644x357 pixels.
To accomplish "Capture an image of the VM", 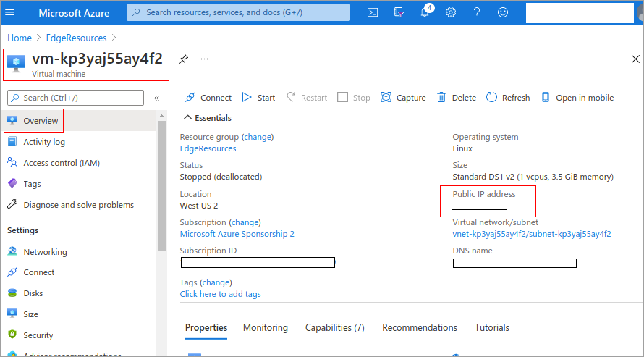I will click(403, 98).
